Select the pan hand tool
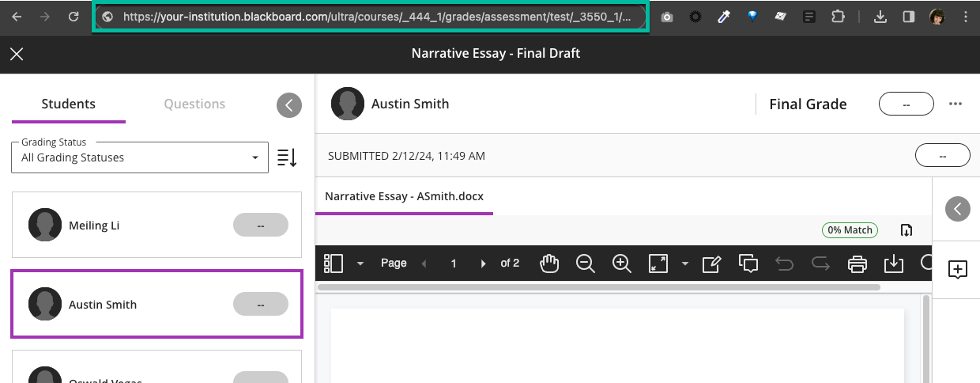 (x=549, y=264)
